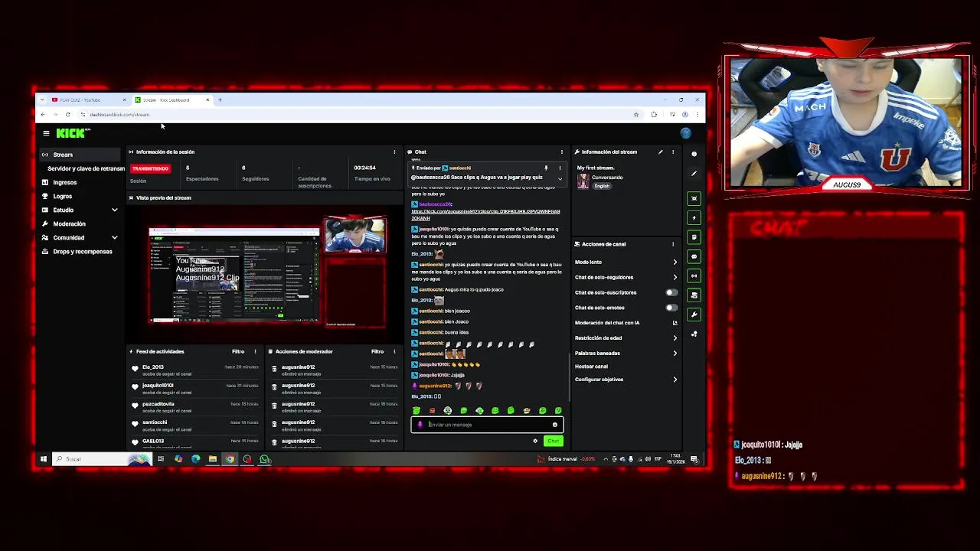Bookmark the page with the star icon

click(x=635, y=115)
